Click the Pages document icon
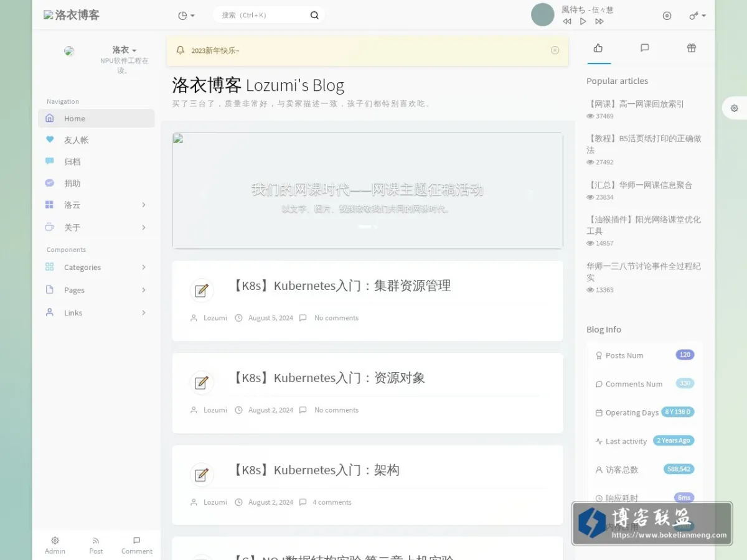This screenshot has height=560, width=747. point(50,290)
